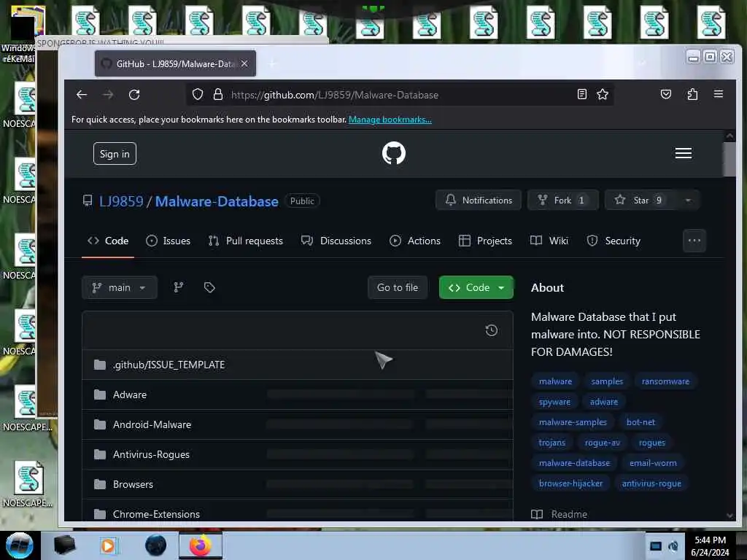Click the adware topic tag
Image resolution: width=747 pixels, height=560 pixels.
pyautogui.click(x=603, y=402)
